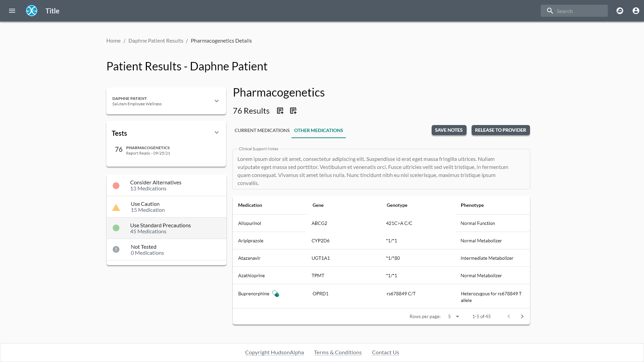Open the rows per page dropdown
The image size is (644, 362).
coord(453,316)
